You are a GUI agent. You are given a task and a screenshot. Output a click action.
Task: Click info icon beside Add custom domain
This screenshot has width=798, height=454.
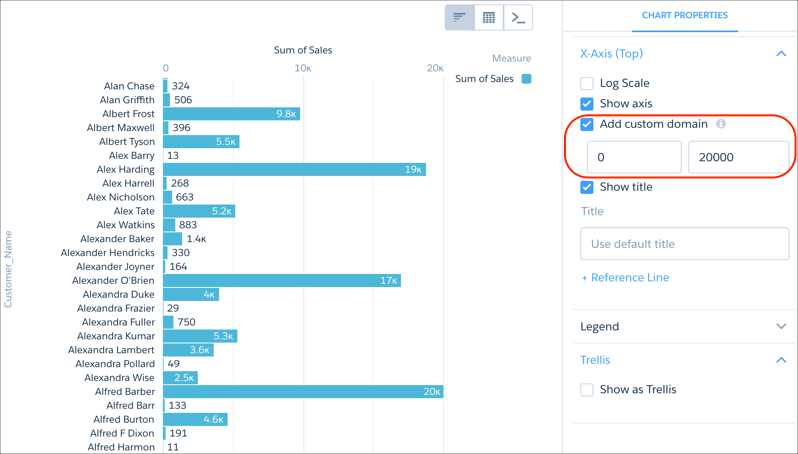[x=721, y=124]
